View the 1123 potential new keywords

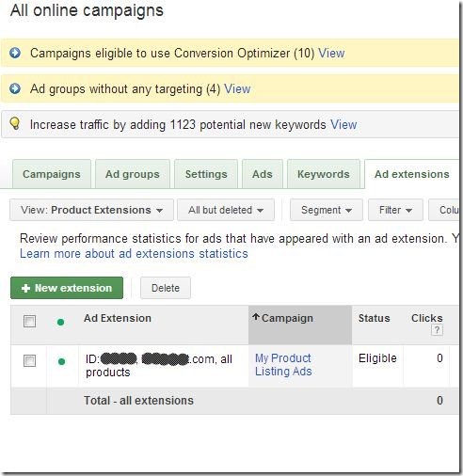pos(343,125)
